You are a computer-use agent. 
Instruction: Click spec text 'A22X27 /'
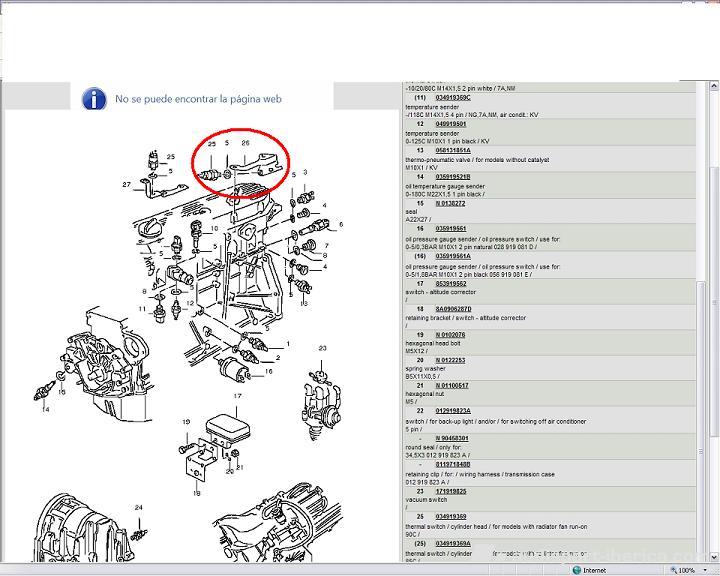click(418, 220)
